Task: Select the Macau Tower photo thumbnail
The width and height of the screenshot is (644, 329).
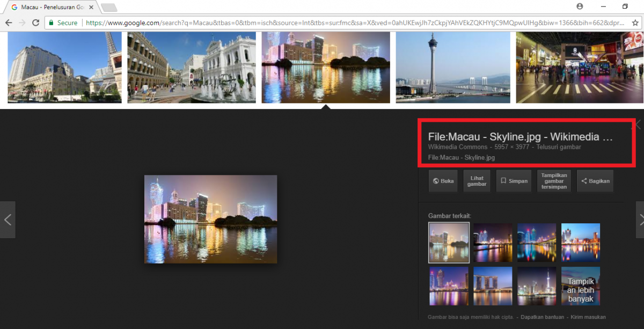Action: point(452,67)
